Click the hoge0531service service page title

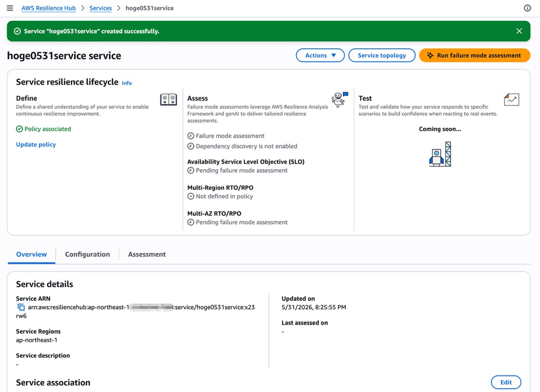pos(64,56)
